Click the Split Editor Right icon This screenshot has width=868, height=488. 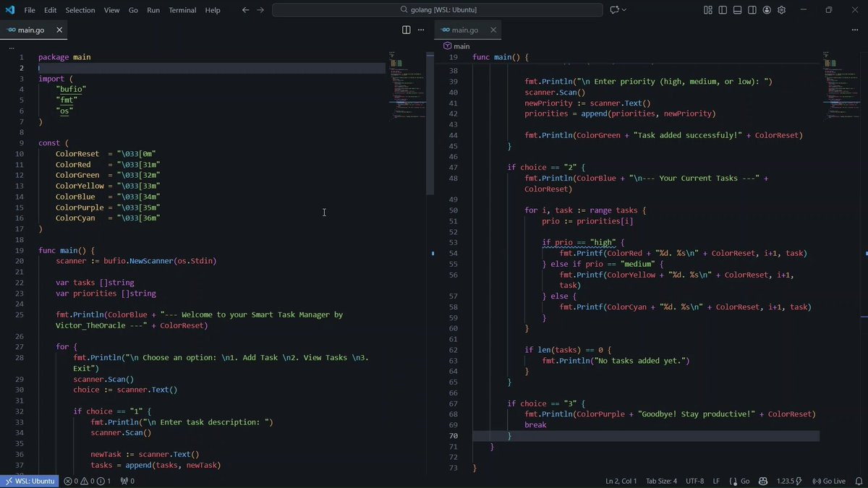(407, 30)
